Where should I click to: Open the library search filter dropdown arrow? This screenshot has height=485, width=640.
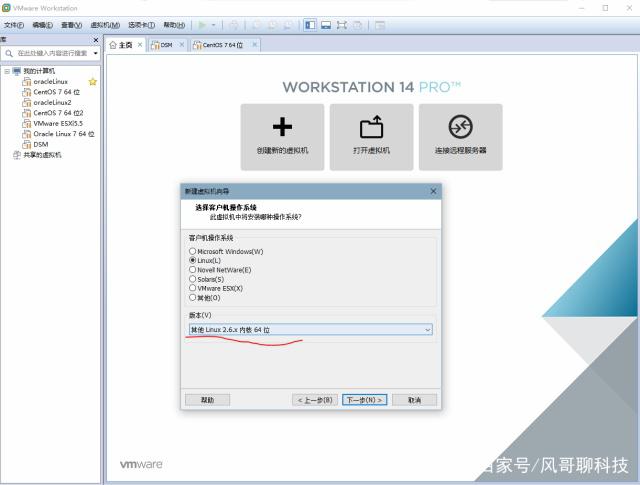point(96,53)
